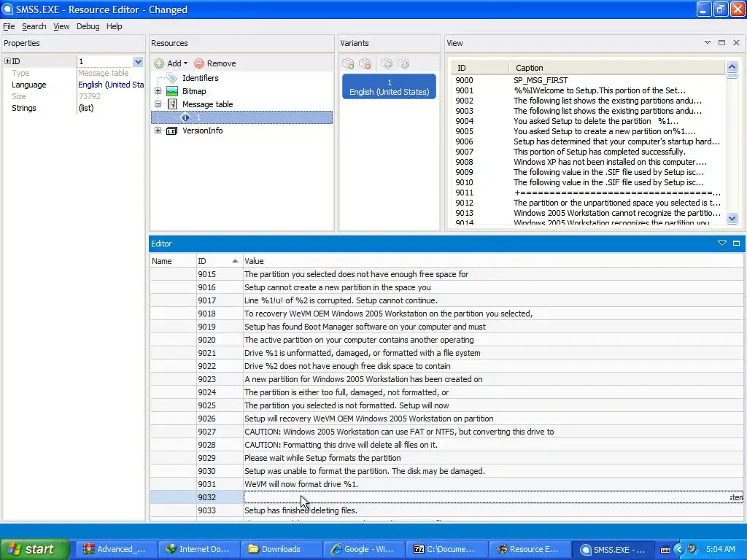Viewport: 747px width, 560px height.
Task: Open the Editor panel dropdown arrow
Action: tap(722, 244)
